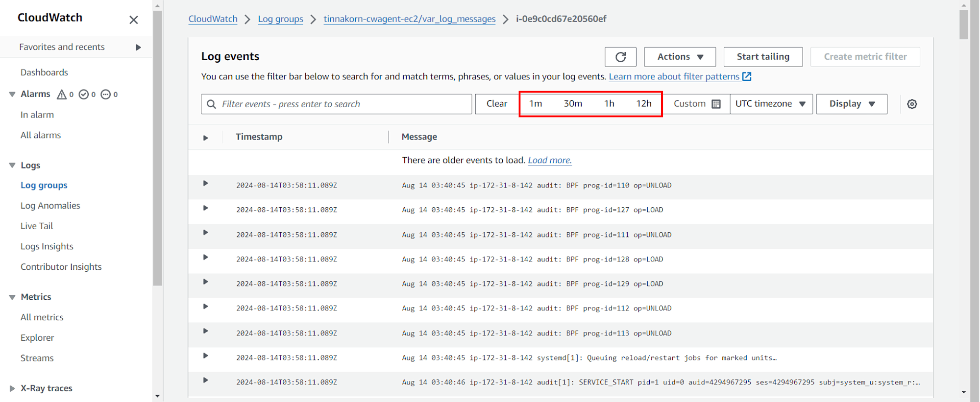Expand log row prog-id=110 op=UNLOAD
This screenshot has height=402, width=980.
[x=206, y=184]
